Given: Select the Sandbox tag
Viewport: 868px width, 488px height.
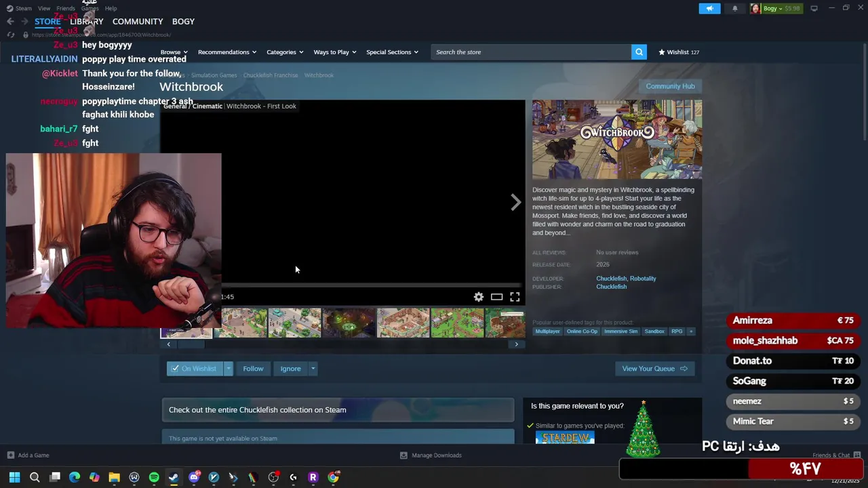Looking at the screenshot, I should pyautogui.click(x=654, y=331).
